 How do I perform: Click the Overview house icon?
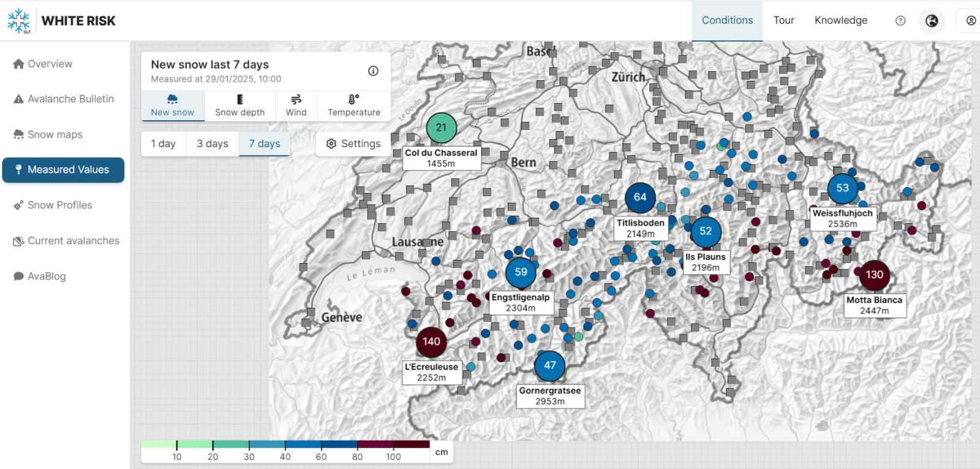18,64
